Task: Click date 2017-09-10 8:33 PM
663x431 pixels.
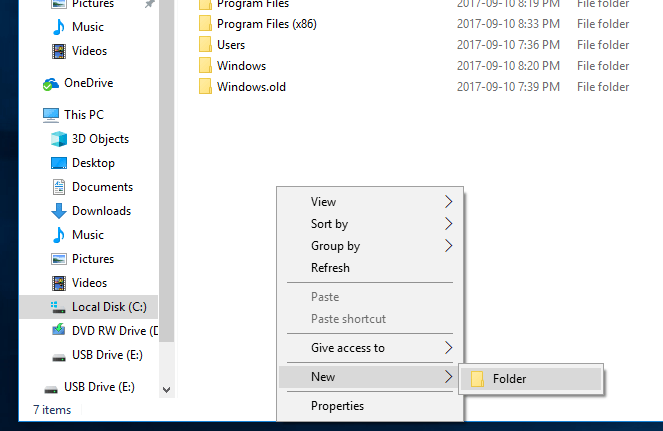Action: point(508,24)
